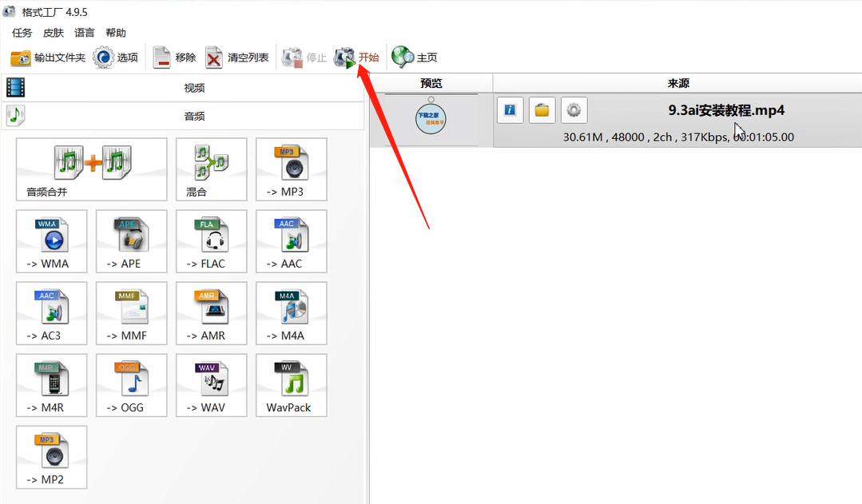Click the preview thumbnail in the 预览 panel
The width and height of the screenshot is (862, 504).
[x=431, y=117]
